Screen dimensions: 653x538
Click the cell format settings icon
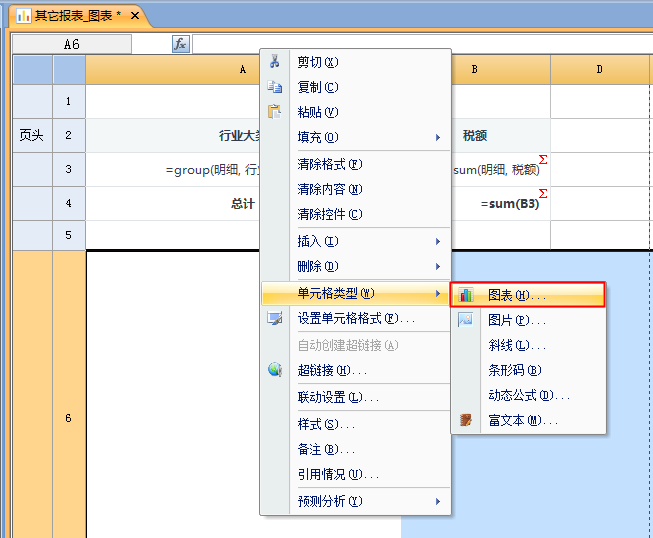(x=275, y=319)
